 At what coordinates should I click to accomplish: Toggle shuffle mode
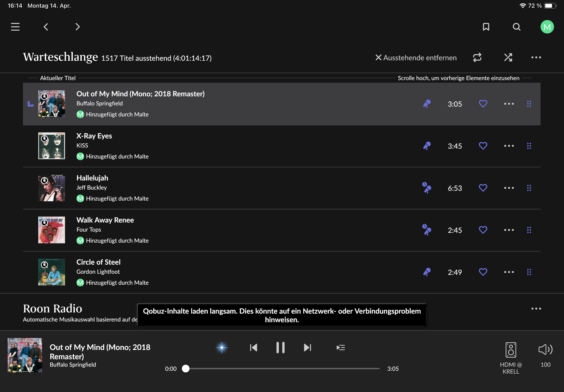click(508, 57)
